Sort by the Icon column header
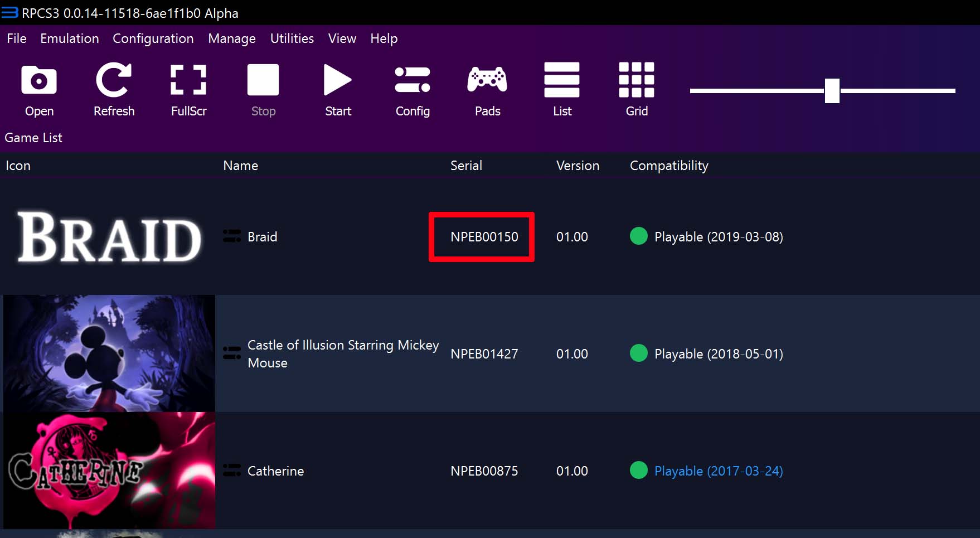 click(x=18, y=166)
